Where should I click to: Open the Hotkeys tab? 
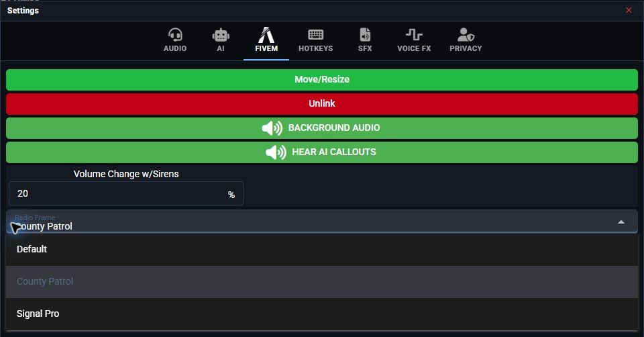coord(315,40)
